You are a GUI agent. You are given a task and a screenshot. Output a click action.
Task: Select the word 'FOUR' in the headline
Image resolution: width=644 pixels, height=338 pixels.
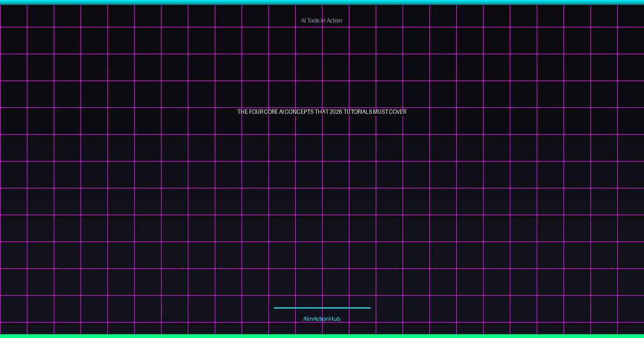(x=257, y=112)
